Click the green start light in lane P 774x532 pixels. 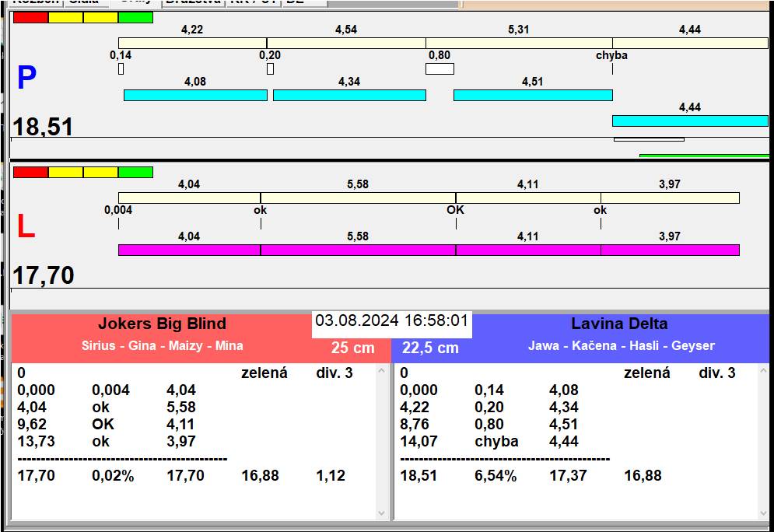click(x=135, y=17)
